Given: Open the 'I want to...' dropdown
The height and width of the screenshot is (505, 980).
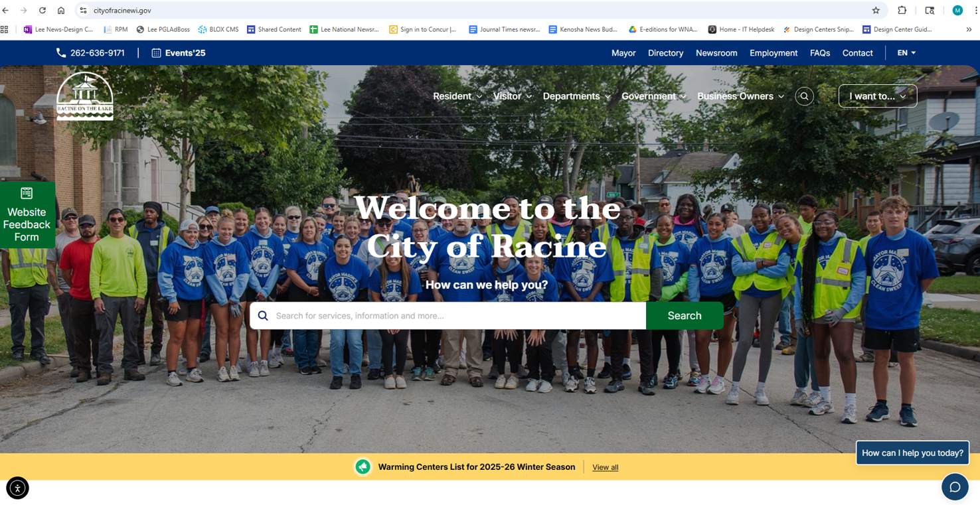Looking at the screenshot, I should click(877, 96).
